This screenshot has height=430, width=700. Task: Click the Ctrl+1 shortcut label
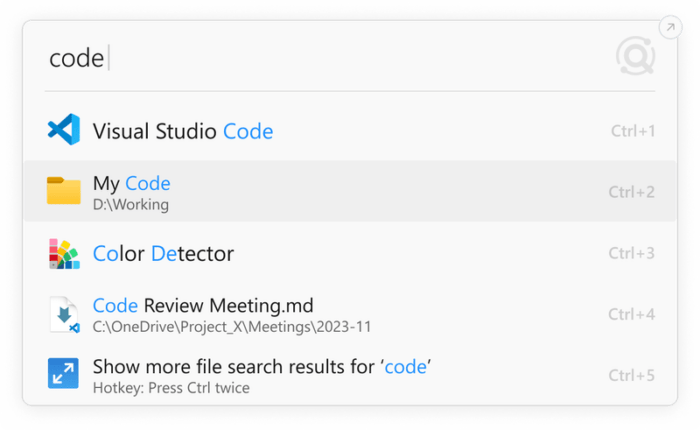click(x=632, y=131)
